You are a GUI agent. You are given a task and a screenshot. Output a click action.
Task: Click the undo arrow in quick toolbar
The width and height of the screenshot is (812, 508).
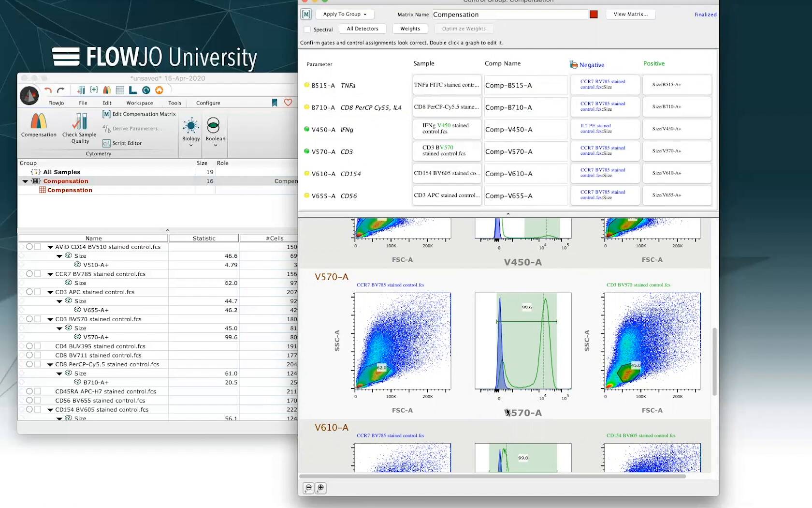[48, 90]
